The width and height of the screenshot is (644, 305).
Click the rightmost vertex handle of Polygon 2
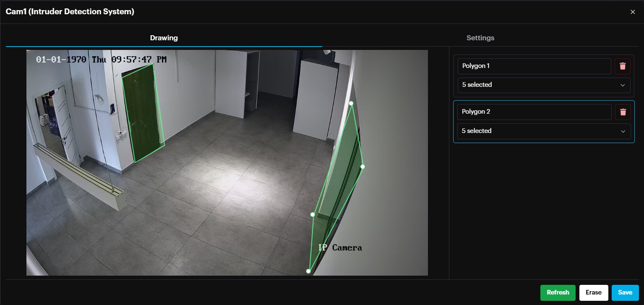362,167
